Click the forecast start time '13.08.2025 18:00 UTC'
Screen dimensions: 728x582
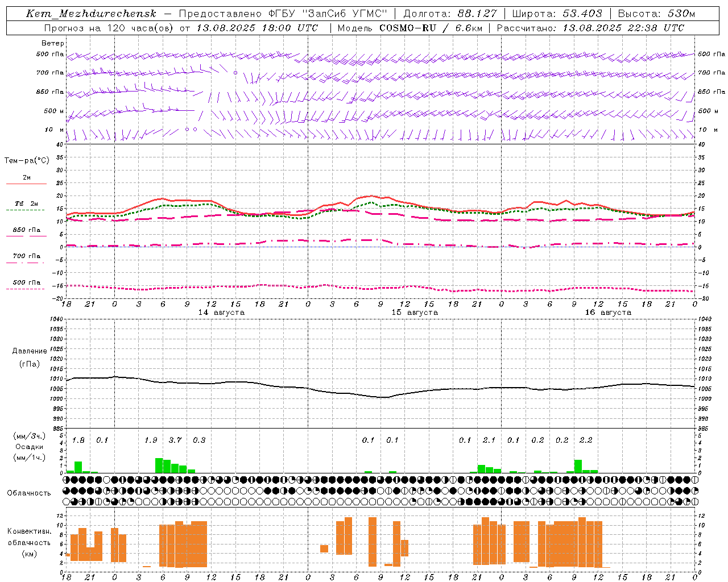pos(257,28)
